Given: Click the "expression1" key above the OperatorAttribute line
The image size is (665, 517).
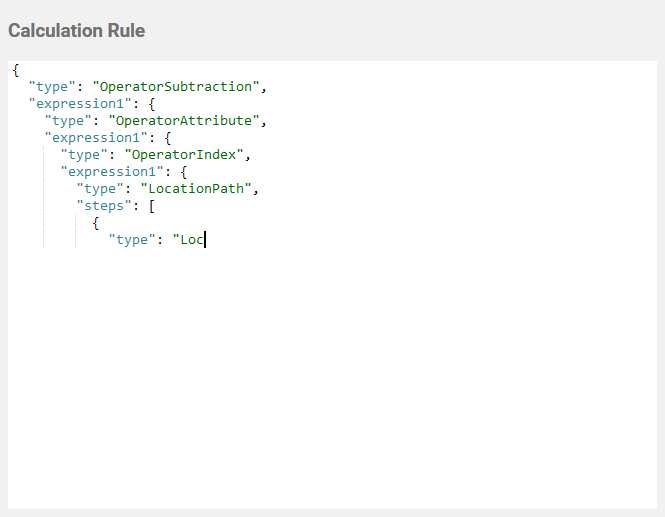Looking at the screenshot, I should [75, 103].
